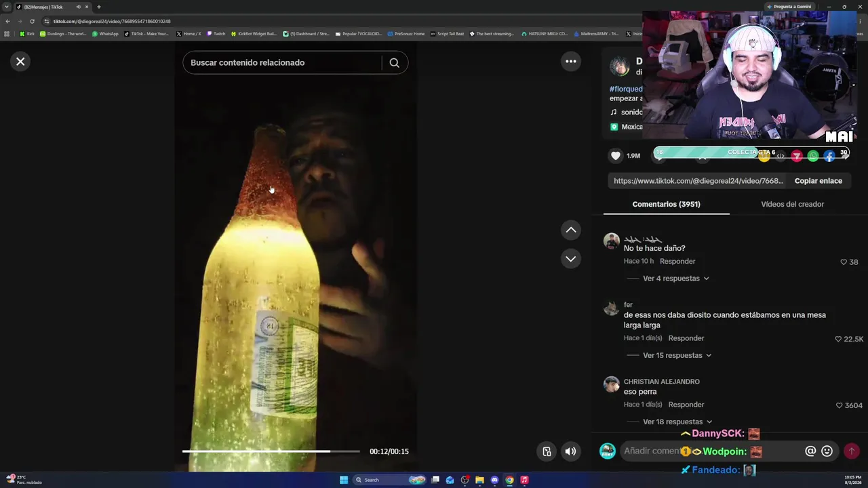Like the 'eso perra' comment
Image resolution: width=868 pixels, height=488 pixels.
[840, 405]
